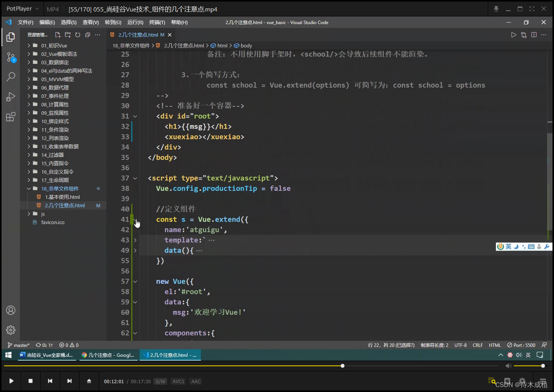Open the 运行(R) menu
This screenshot has height=392, width=554.
tap(135, 23)
